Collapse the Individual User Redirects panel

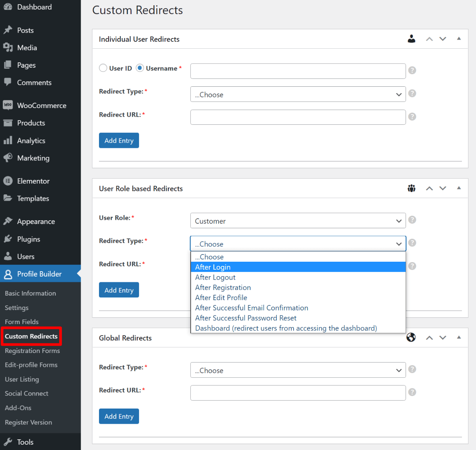pos(459,38)
